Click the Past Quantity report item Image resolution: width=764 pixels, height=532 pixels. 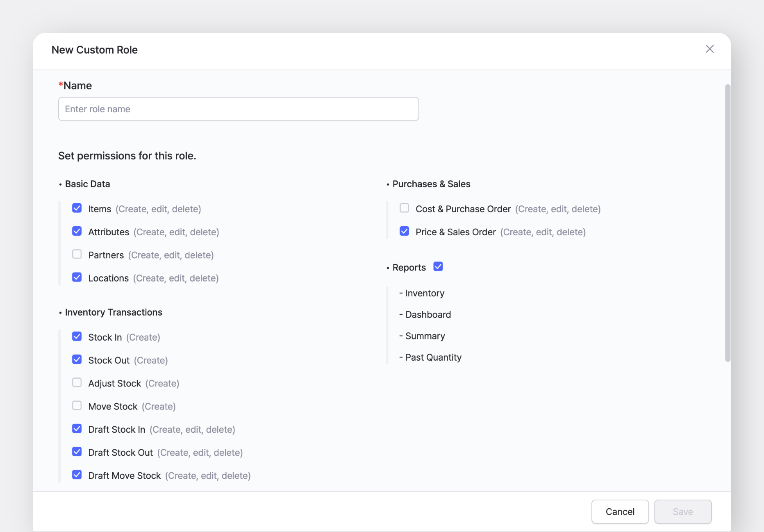433,357
